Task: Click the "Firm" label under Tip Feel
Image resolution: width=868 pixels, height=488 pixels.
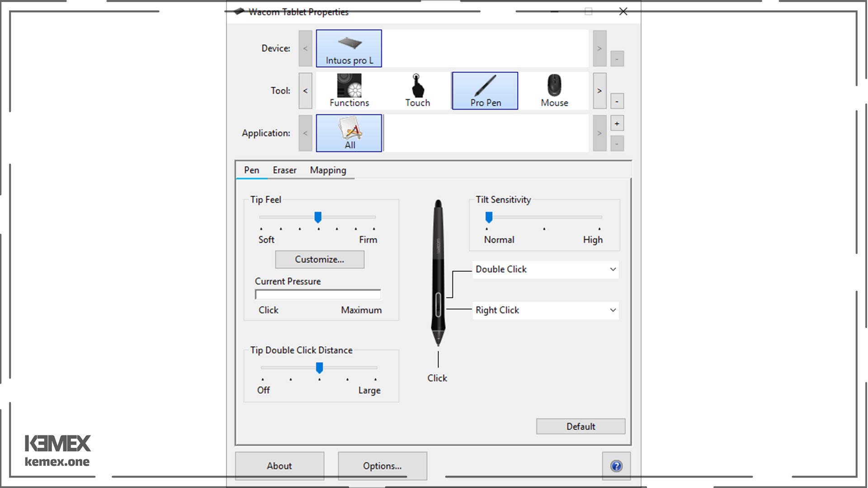Action: coord(368,240)
